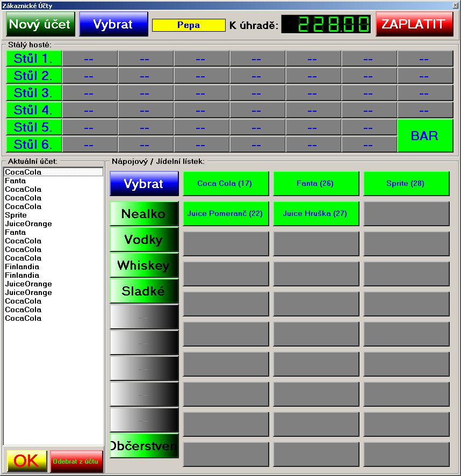Image resolution: width=461 pixels, height=476 pixels.
Task: Click the last empty guest slot in Stůl 4 row
Action: 425,110
